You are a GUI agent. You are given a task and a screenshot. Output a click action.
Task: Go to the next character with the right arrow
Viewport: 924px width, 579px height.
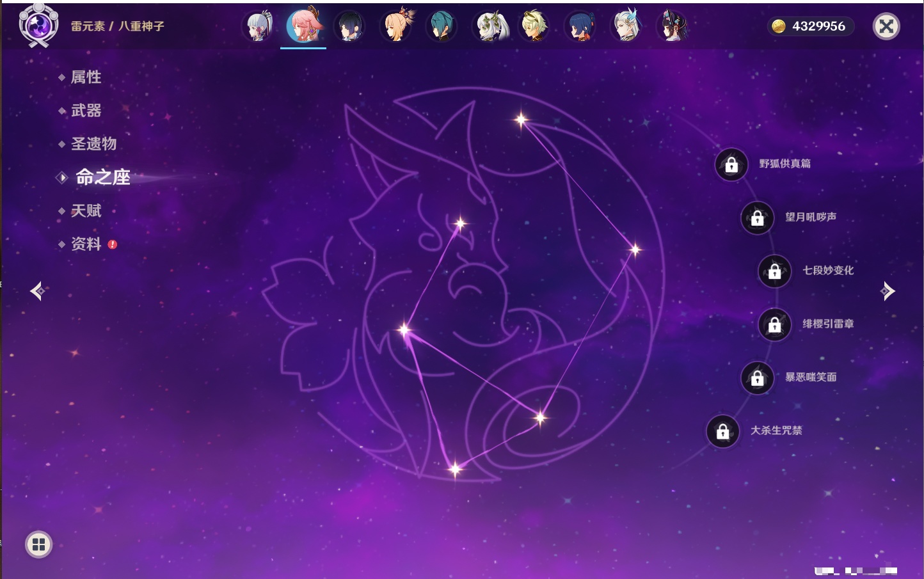pos(888,291)
